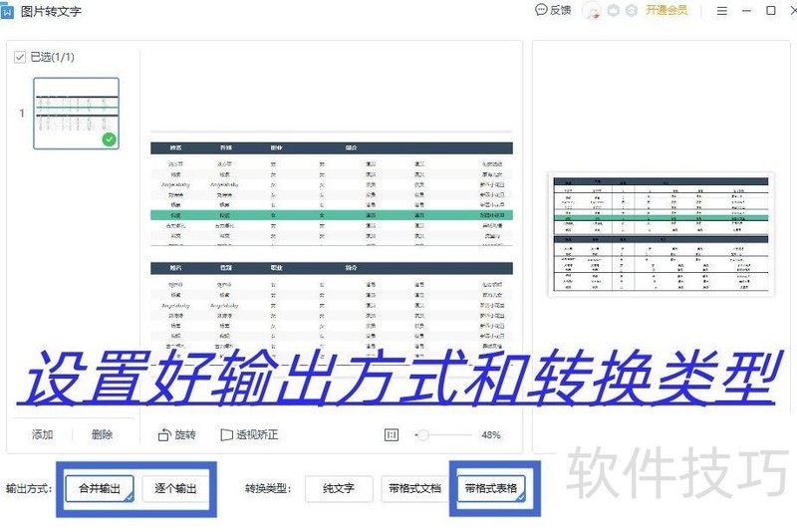Open the hamburger main menu
The height and width of the screenshot is (532, 797).
[721, 11]
